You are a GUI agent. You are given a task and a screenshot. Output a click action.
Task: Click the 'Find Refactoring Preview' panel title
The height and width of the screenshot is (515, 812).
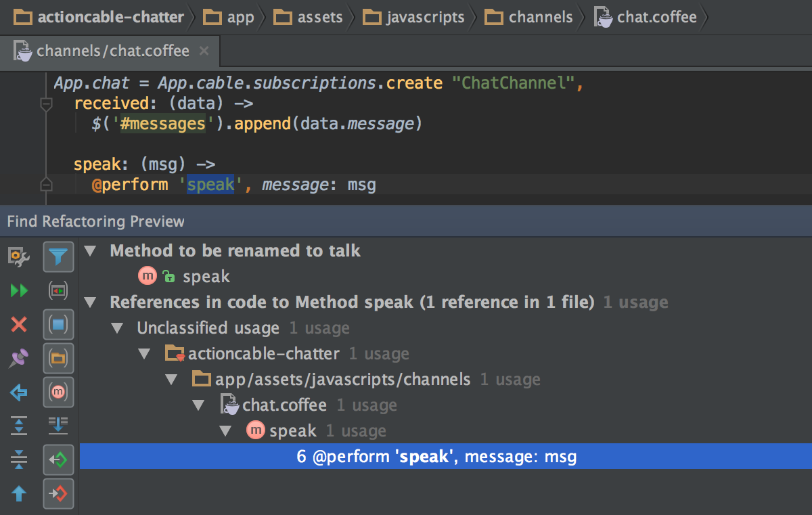(x=96, y=221)
